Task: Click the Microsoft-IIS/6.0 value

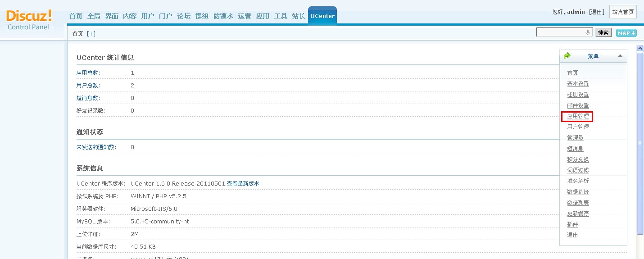Action: coord(154,209)
